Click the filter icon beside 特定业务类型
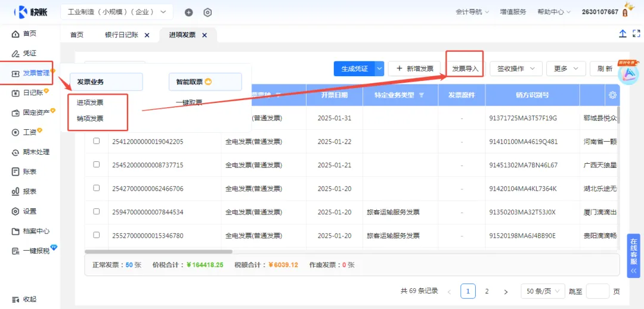 (x=421, y=95)
